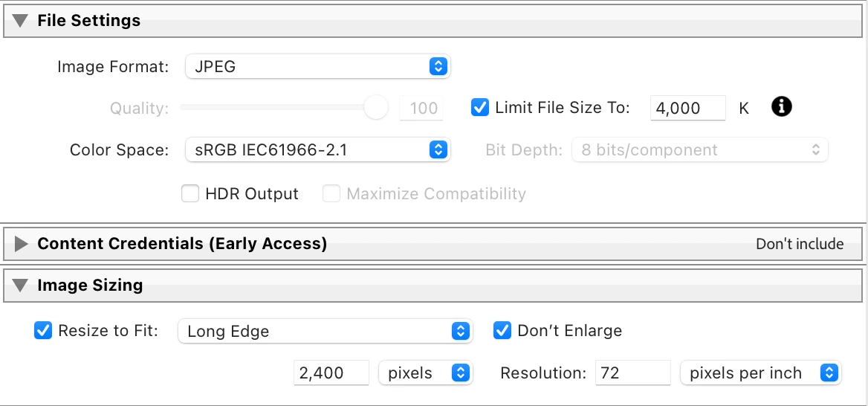The height and width of the screenshot is (406, 868).
Task: Enable the HDR Output checkbox
Action: point(191,194)
